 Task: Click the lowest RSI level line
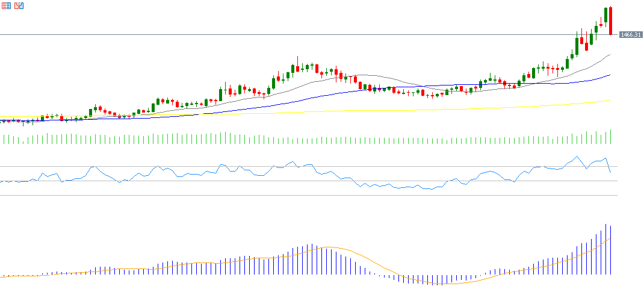(301, 195)
